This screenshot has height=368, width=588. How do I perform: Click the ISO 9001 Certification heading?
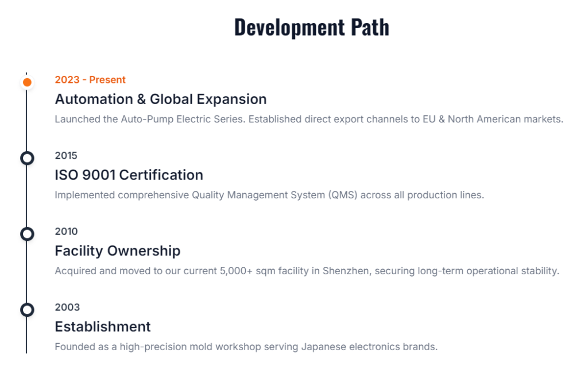point(129,175)
